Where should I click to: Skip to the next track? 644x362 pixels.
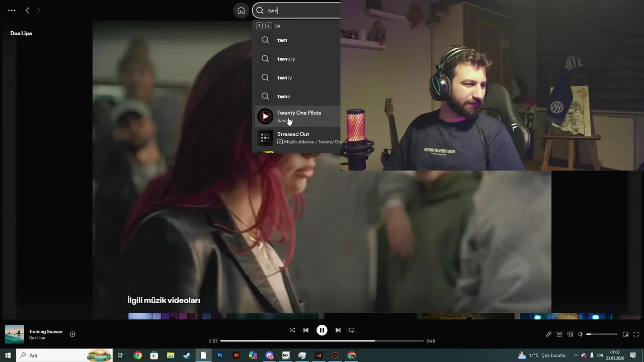[338, 330]
